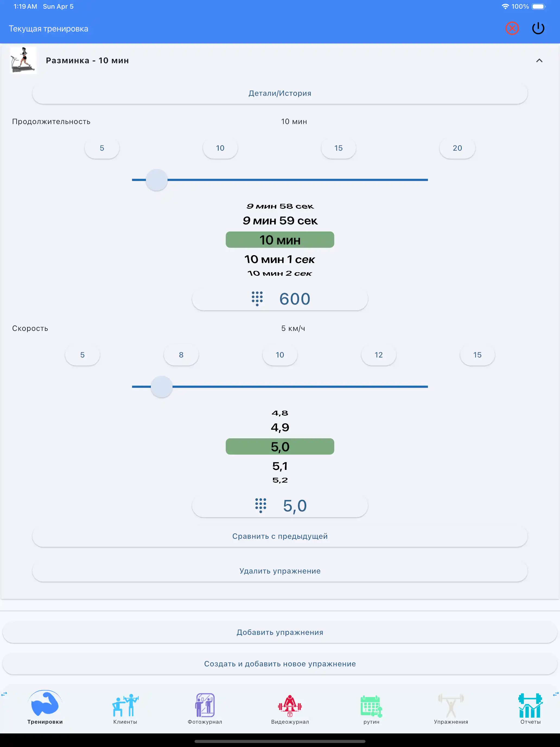
Task: Open the Клиенты tab
Action: coord(125,707)
